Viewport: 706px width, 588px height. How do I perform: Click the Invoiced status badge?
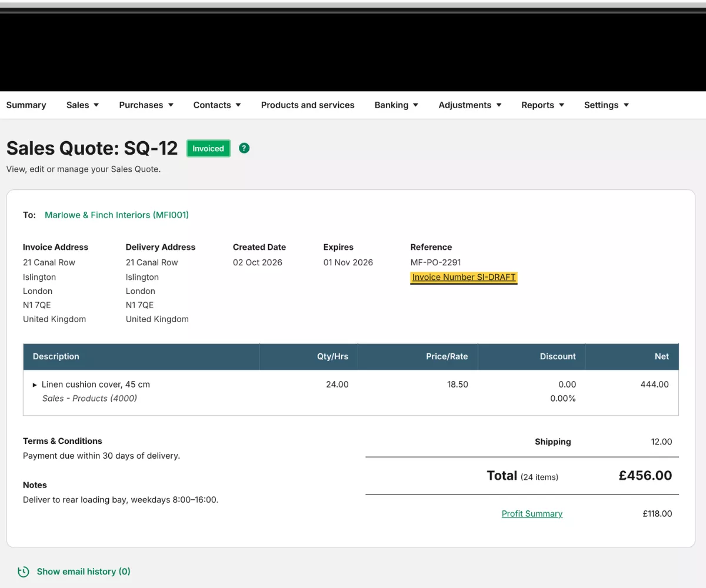(208, 149)
